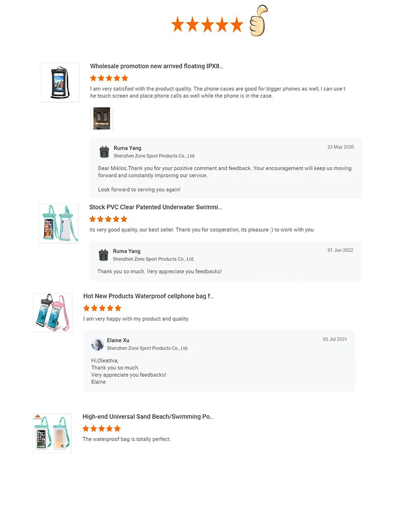This screenshot has height=525, width=420.
Task: Click star rating under Stock PVC review
Action: [108, 219]
